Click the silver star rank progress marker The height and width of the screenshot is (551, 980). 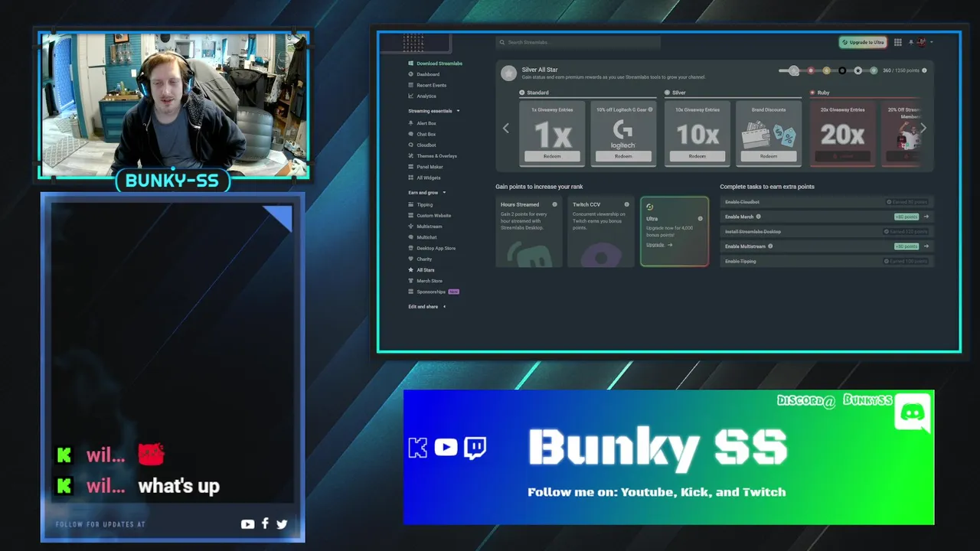pos(794,70)
